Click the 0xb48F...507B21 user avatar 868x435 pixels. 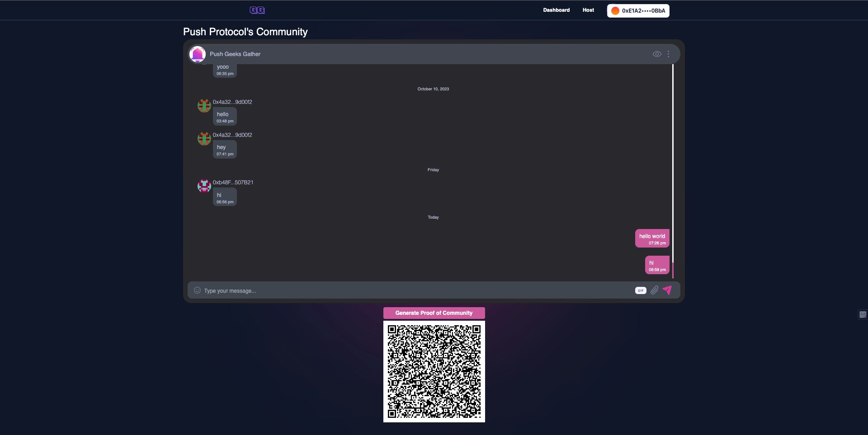coord(204,186)
